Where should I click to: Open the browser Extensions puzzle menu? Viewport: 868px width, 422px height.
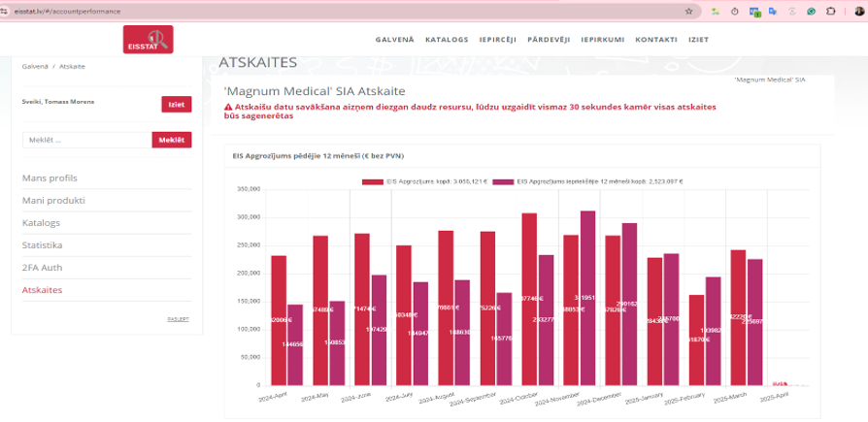point(830,11)
